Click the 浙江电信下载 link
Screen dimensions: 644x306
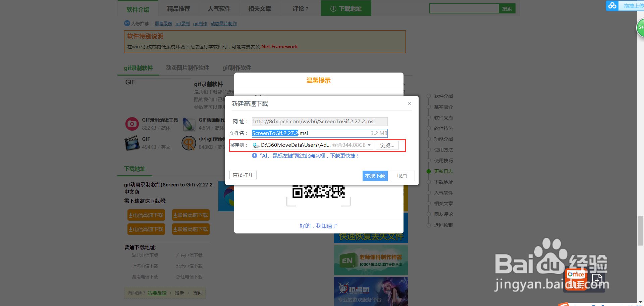(189, 277)
